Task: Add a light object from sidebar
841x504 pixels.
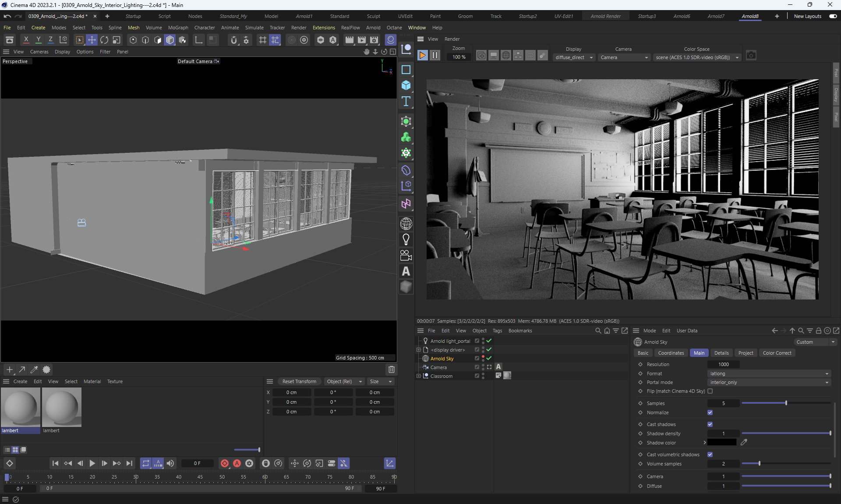Action: click(x=406, y=240)
